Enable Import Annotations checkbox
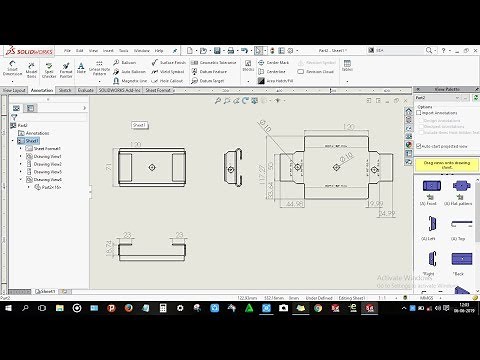The image size is (480, 360). pos(419,113)
